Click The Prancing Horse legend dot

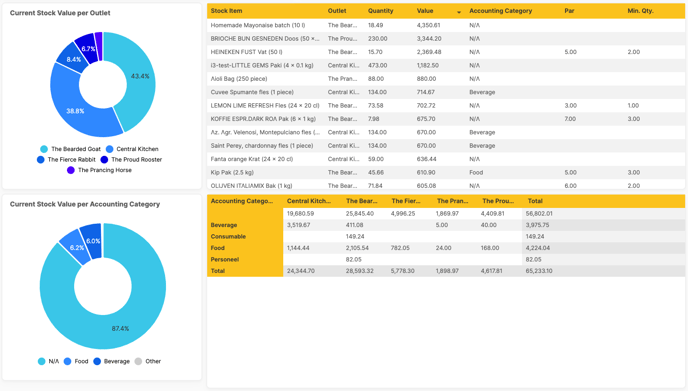pos(71,170)
